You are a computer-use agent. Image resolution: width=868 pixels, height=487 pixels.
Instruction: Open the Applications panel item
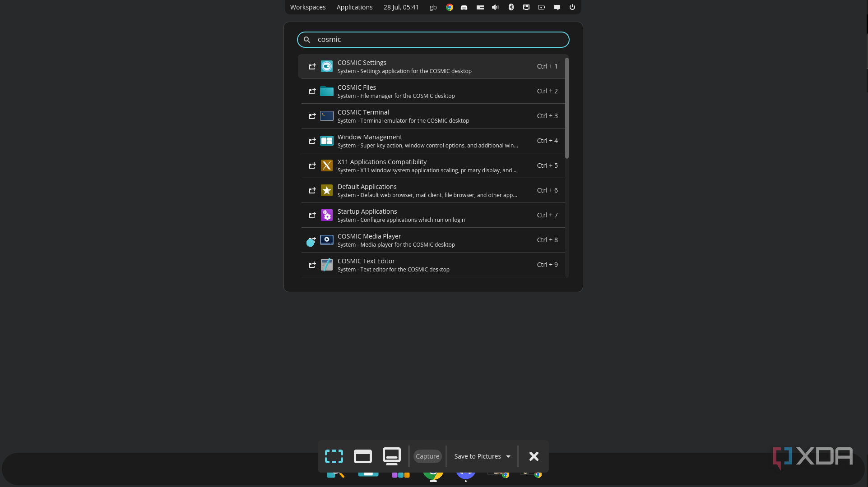(x=355, y=7)
